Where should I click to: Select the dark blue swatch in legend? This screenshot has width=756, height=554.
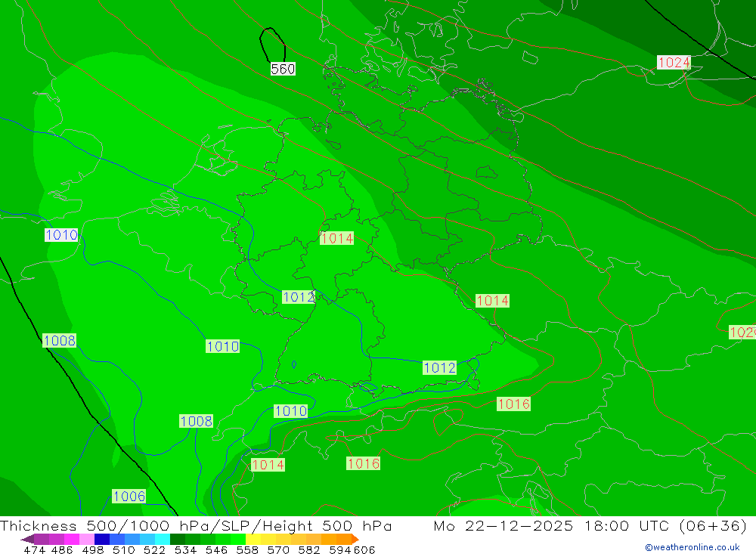tap(102, 539)
